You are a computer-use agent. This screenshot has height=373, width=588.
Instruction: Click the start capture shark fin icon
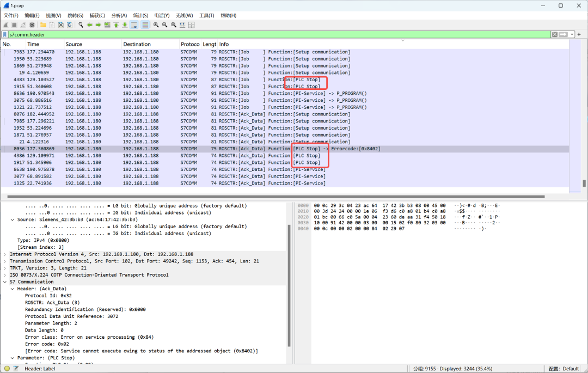tap(5, 25)
